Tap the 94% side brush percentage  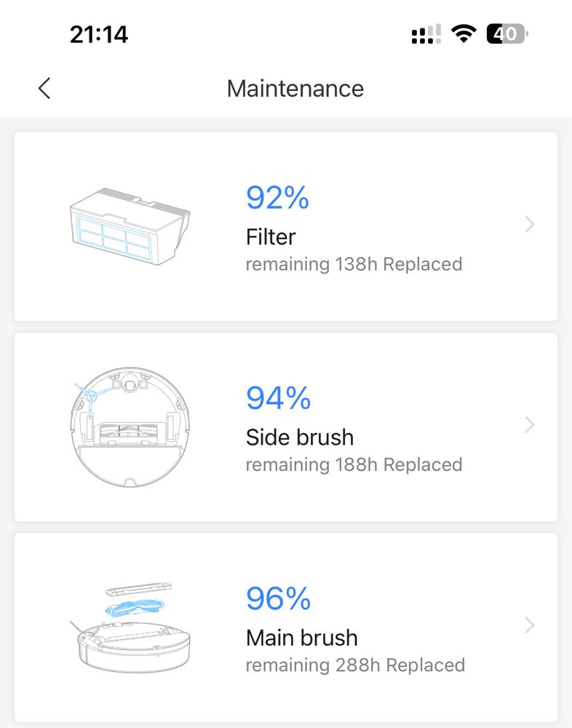click(278, 398)
